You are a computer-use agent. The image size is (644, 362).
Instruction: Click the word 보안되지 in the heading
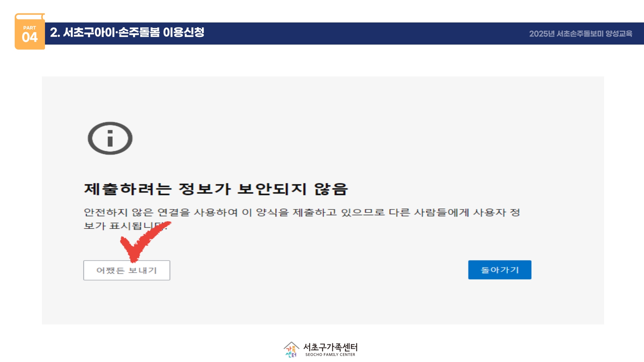[272, 189]
